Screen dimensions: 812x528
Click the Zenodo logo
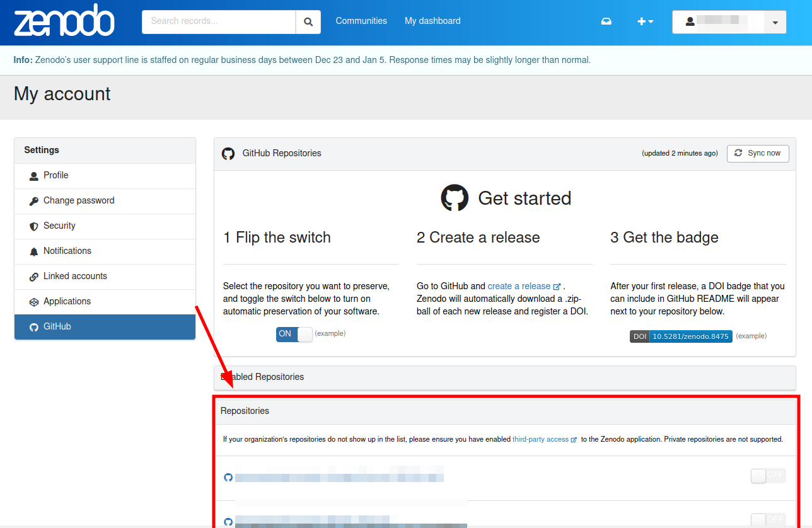[64, 20]
